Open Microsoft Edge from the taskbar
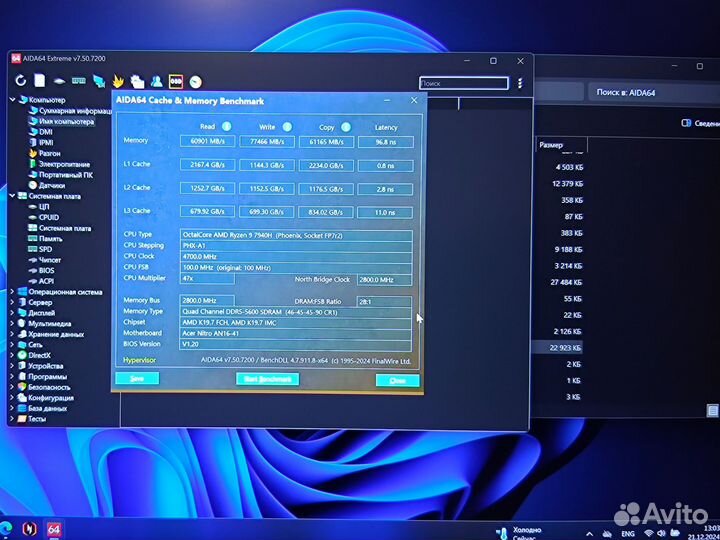The width and height of the screenshot is (720, 540). click(x=6, y=528)
